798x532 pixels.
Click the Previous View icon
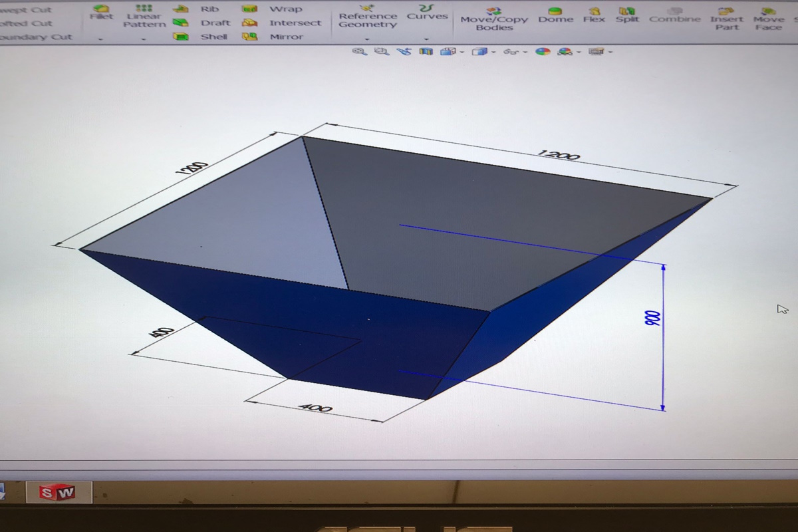[404, 51]
